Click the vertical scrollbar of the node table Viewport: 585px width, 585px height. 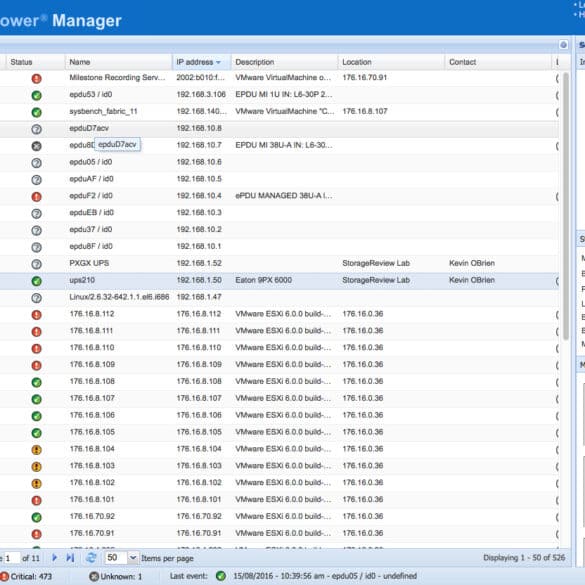tap(566, 205)
